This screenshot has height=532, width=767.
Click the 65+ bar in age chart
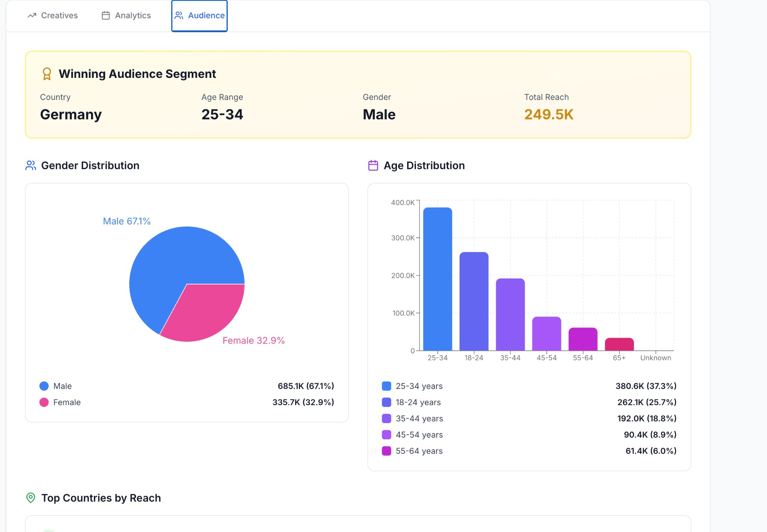(619, 344)
